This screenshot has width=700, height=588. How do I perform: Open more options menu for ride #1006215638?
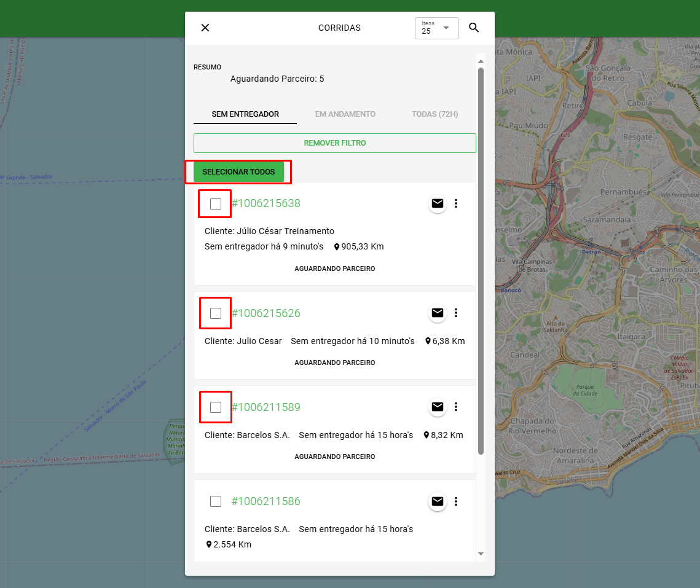(x=456, y=203)
